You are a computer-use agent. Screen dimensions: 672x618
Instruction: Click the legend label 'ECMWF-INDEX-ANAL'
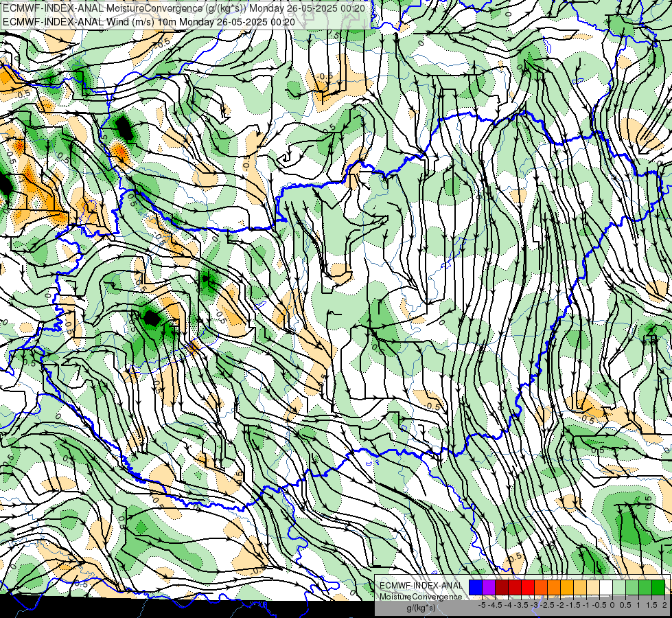[421, 586]
